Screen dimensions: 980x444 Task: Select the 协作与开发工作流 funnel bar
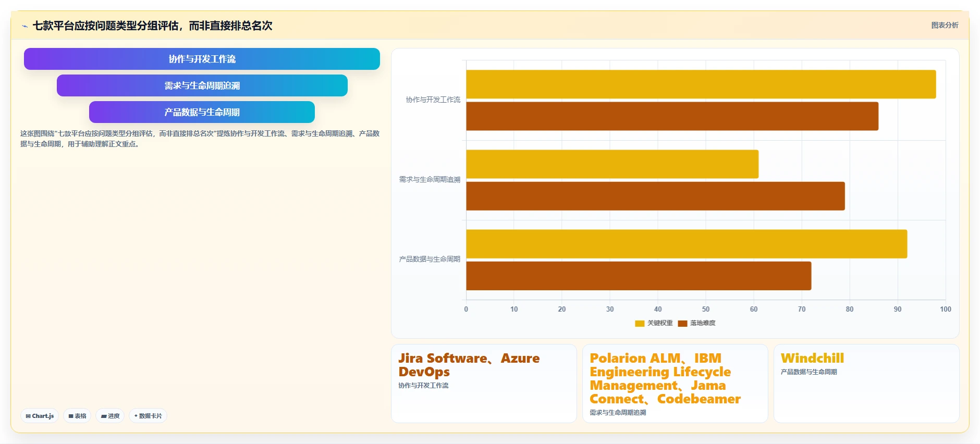[x=202, y=59]
